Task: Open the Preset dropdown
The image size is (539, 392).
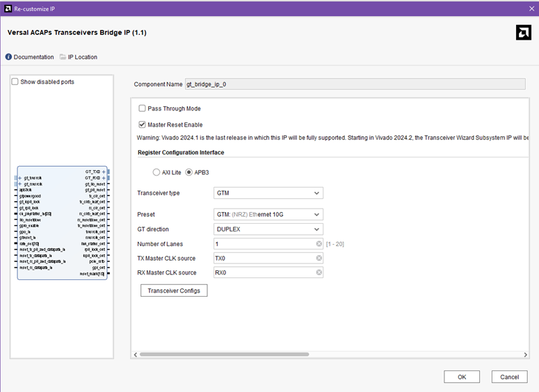Action: click(268, 214)
